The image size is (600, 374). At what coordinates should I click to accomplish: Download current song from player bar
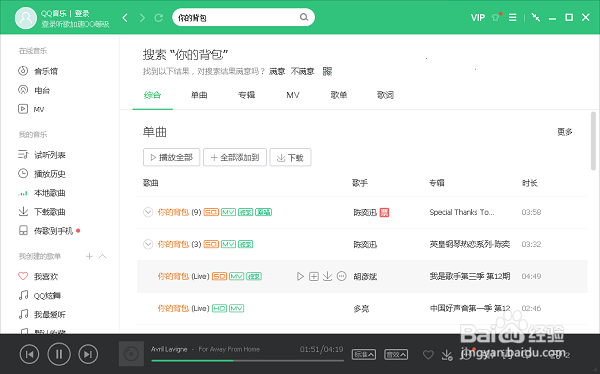coord(447,355)
